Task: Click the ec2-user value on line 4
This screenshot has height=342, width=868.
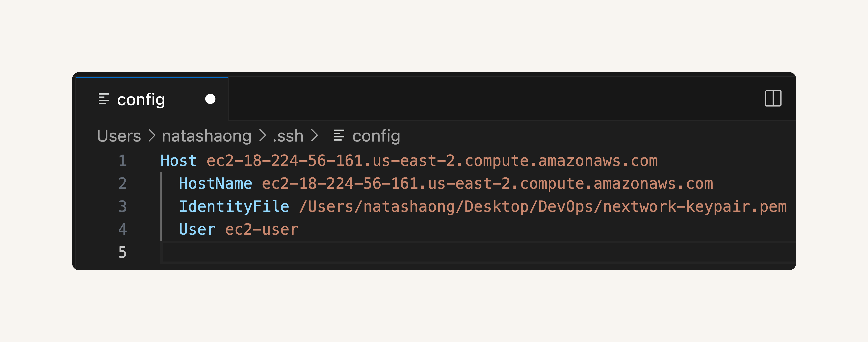Action: pyautogui.click(x=262, y=229)
